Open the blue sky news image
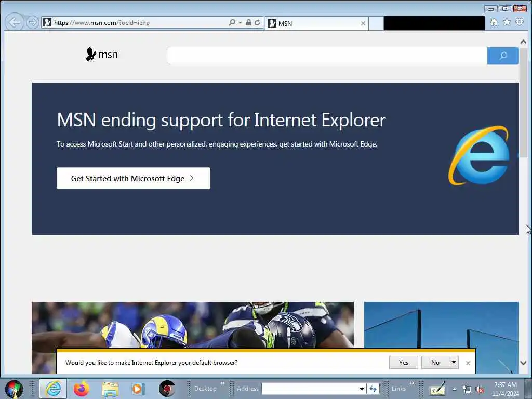Screen dimensions: 532x399 (442, 325)
